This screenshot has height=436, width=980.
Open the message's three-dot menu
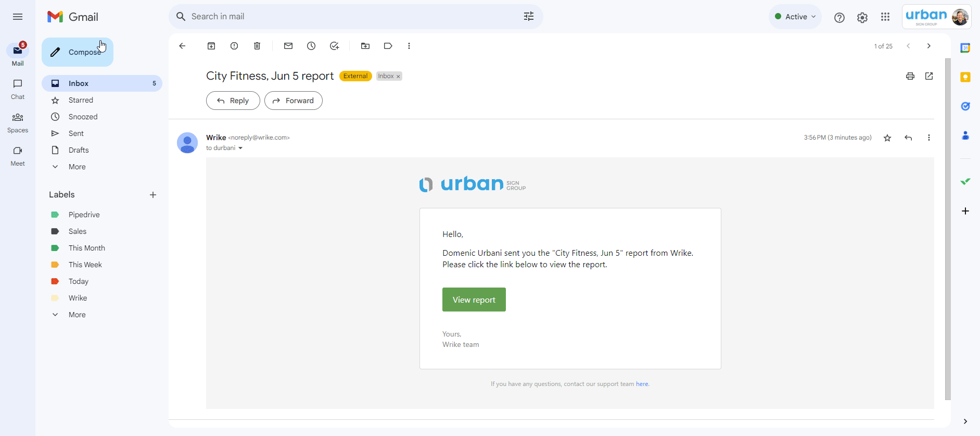click(929, 138)
